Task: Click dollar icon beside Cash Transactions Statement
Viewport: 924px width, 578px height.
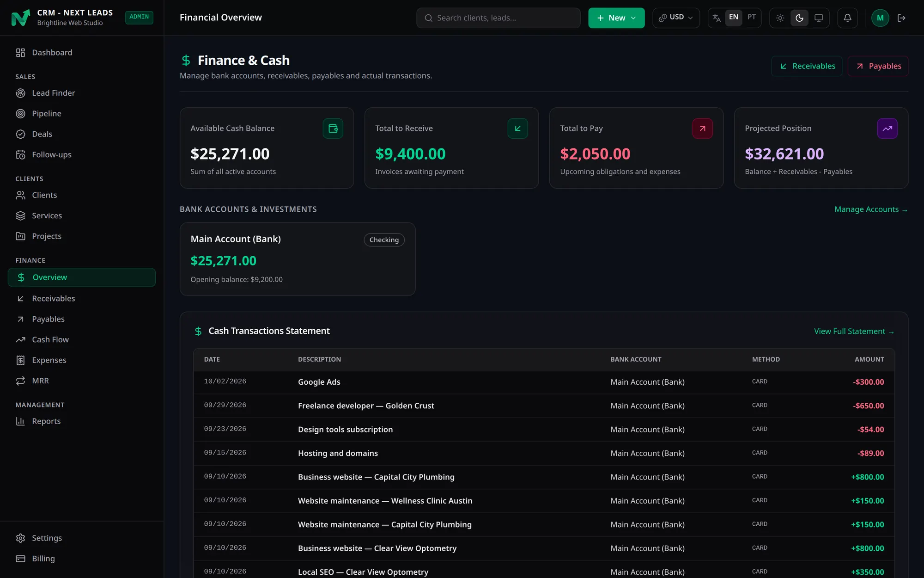Action: pos(198,331)
